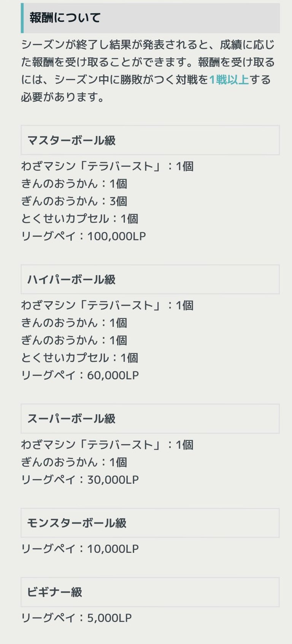Click リーグペイ：100,000LP reward line

pos(84,236)
